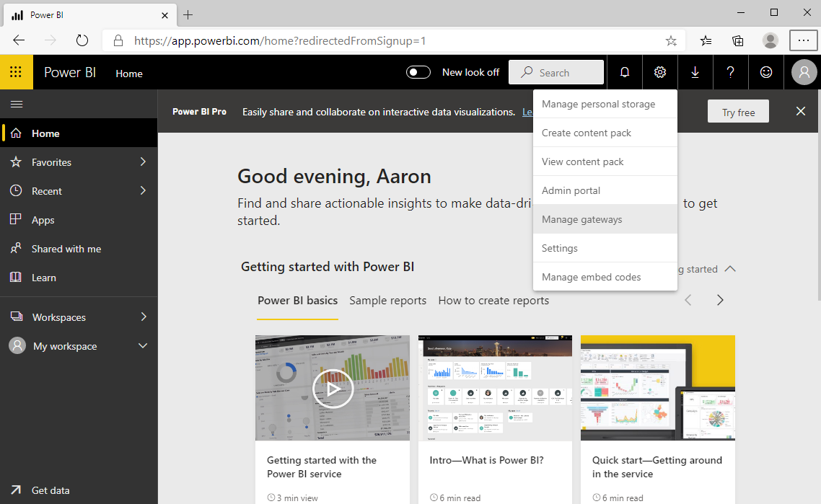This screenshot has height=504, width=821.
Task: Click the Try free button
Action: point(738,112)
